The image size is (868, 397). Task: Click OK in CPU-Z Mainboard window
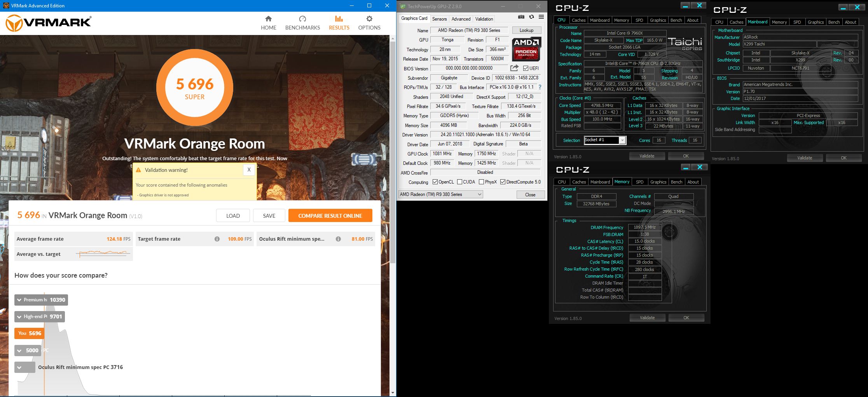click(844, 158)
